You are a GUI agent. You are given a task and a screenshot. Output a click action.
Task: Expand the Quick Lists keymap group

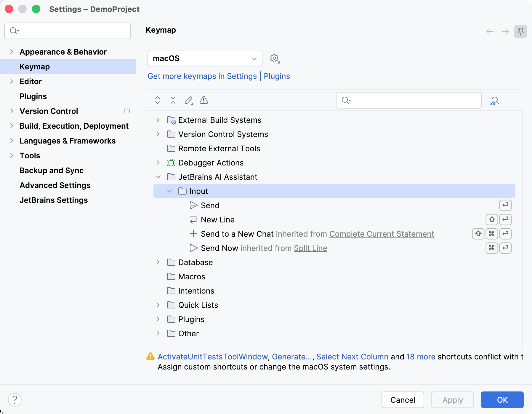[x=158, y=305]
